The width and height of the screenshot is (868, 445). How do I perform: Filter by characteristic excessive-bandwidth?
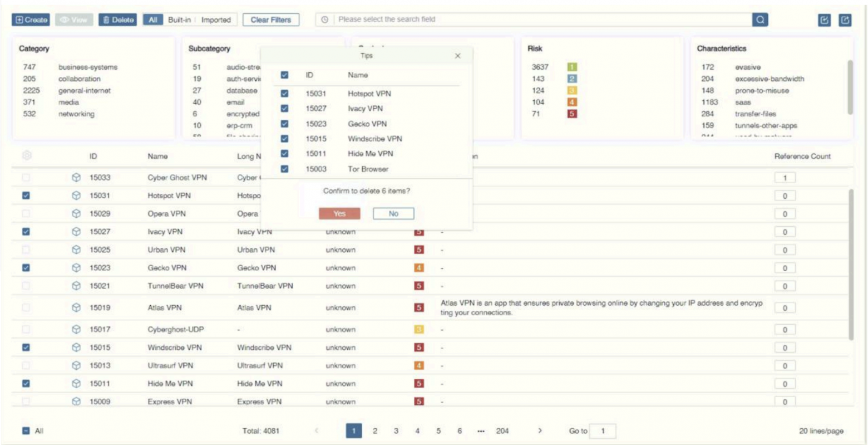[770, 79]
